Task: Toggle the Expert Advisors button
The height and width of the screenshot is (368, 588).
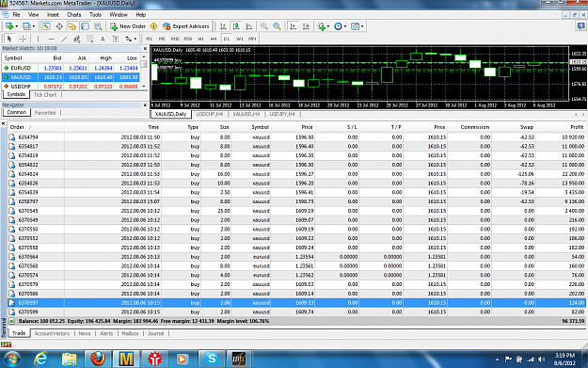Action: coord(186,26)
